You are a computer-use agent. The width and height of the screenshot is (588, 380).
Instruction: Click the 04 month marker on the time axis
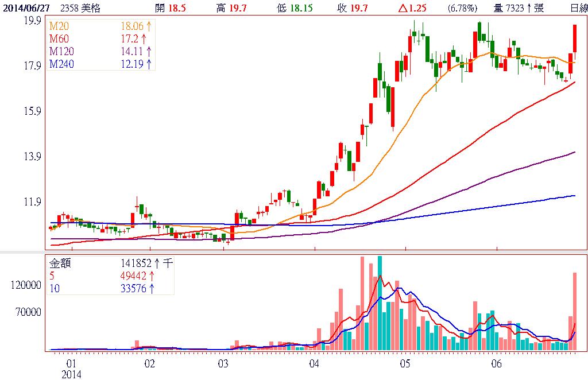click(x=314, y=364)
